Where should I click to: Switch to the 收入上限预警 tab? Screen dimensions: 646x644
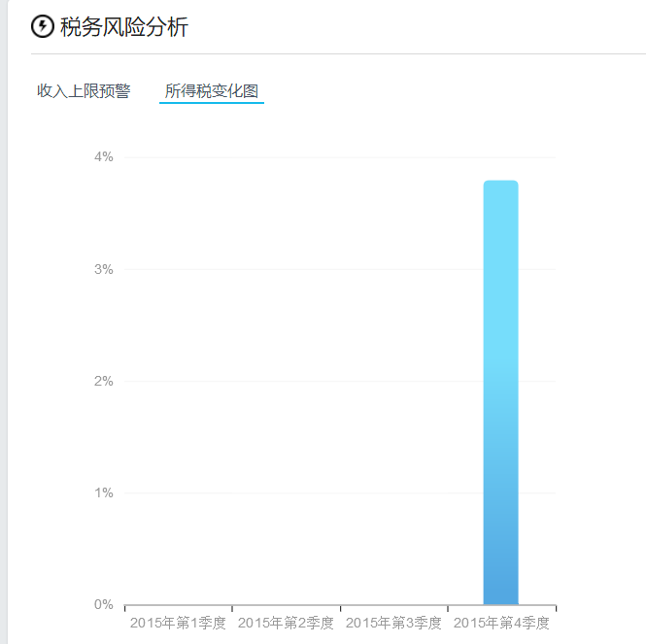[84, 91]
